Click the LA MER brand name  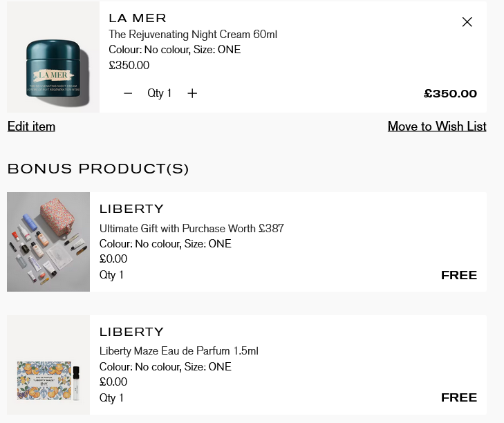138,18
